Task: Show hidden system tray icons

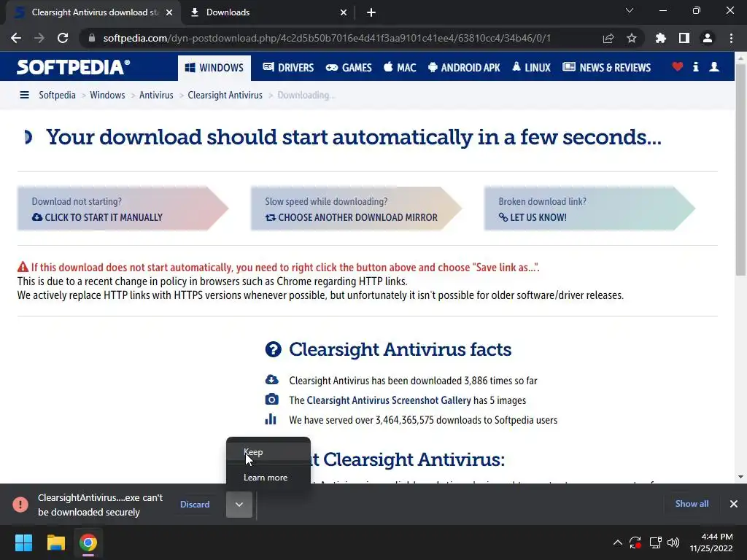Action: [618, 542]
